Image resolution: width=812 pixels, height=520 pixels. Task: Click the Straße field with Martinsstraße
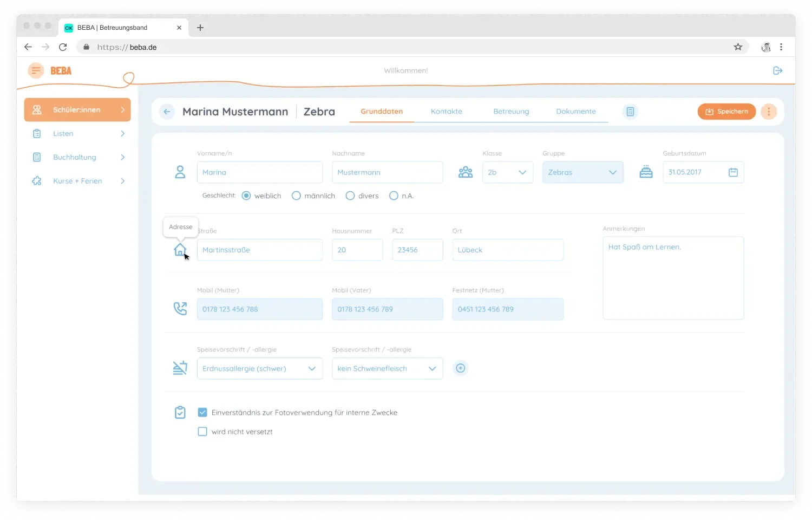click(x=260, y=250)
